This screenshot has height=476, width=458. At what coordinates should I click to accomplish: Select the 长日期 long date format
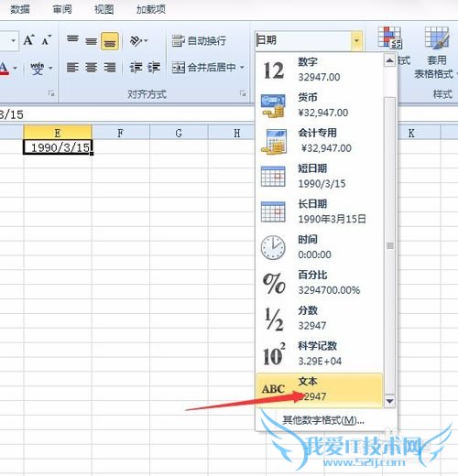click(x=320, y=211)
